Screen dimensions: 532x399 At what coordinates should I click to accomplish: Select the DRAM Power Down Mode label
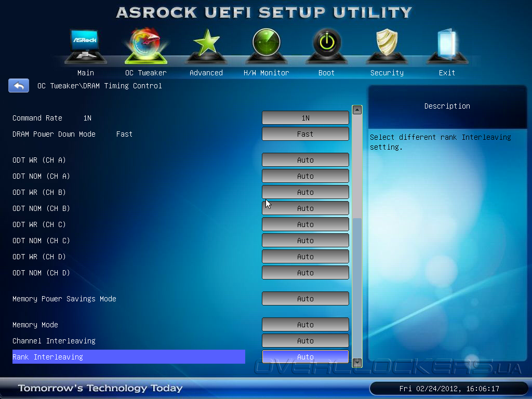pyautogui.click(x=54, y=134)
